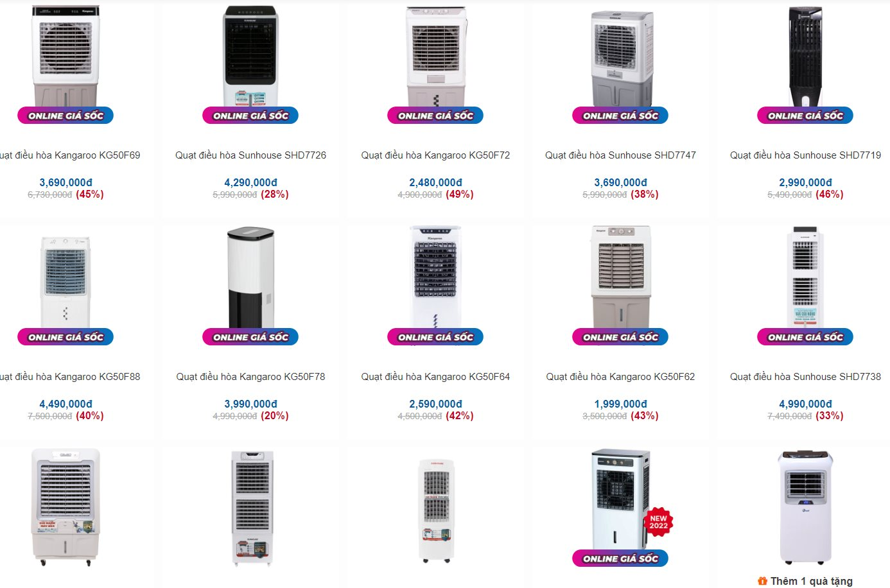Select Sunhouse SHD7738 product title

(805, 377)
